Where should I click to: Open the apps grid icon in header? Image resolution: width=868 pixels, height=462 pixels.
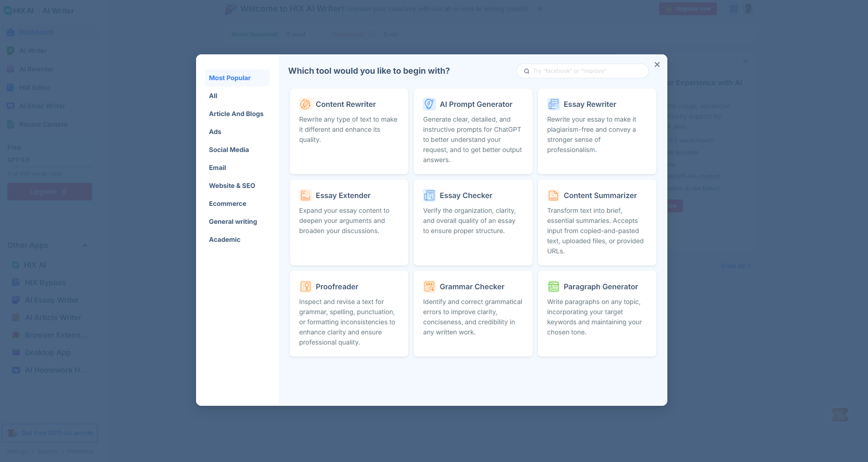(734, 9)
